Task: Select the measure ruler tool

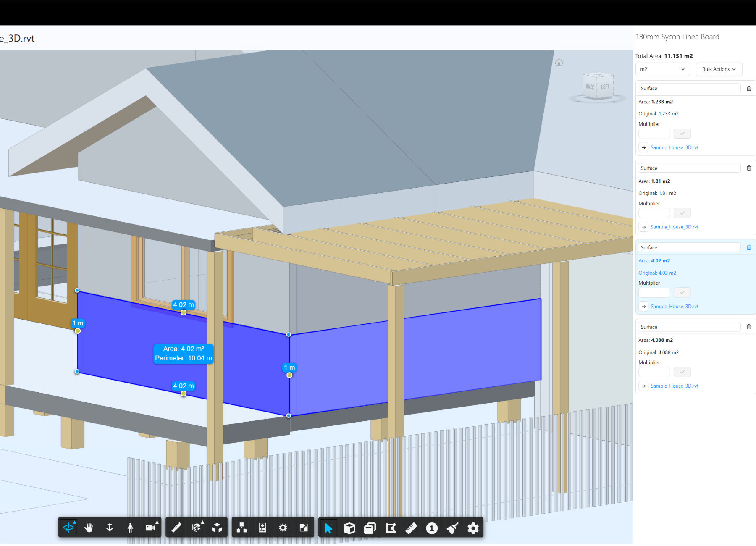Action: click(x=176, y=527)
